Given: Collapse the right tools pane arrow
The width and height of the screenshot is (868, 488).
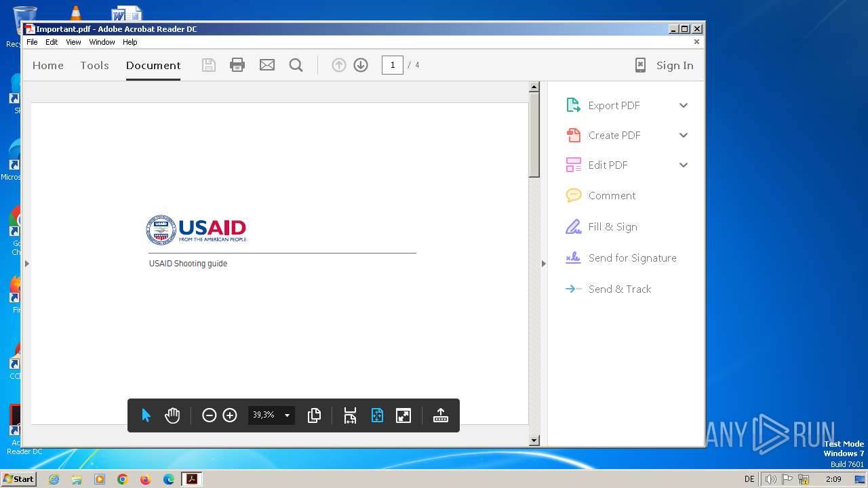Looking at the screenshot, I should coord(543,263).
